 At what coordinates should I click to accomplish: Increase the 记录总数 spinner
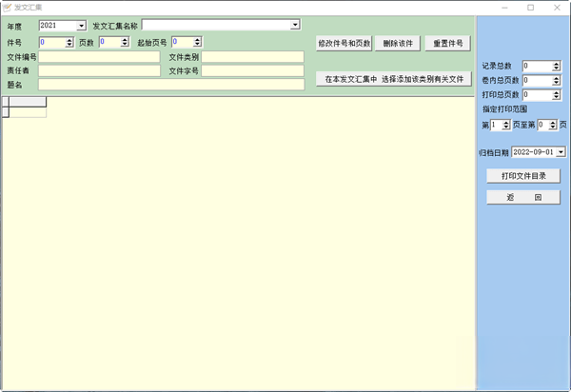coord(556,64)
